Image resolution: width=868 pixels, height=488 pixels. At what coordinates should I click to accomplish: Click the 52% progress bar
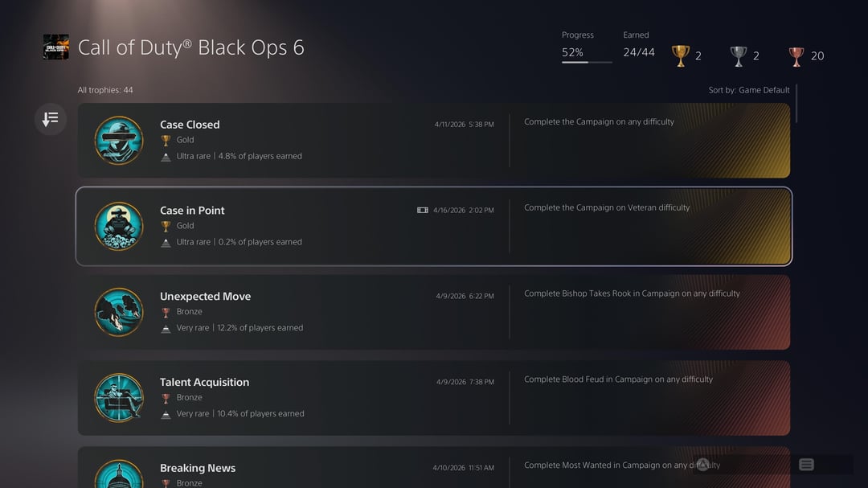(x=587, y=62)
